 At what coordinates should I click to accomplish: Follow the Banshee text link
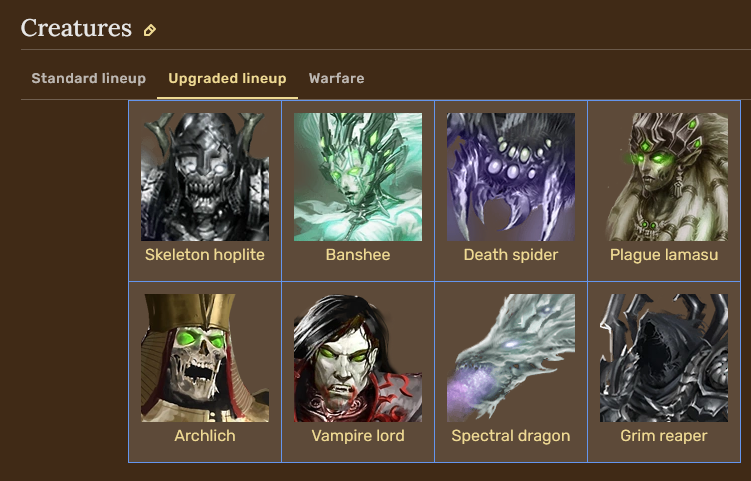pos(358,254)
